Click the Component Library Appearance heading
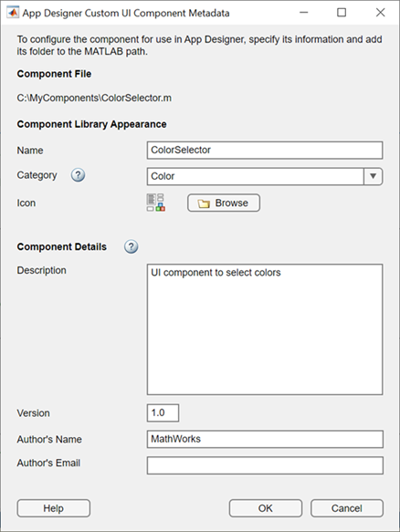This screenshot has height=532, width=400. [x=91, y=124]
